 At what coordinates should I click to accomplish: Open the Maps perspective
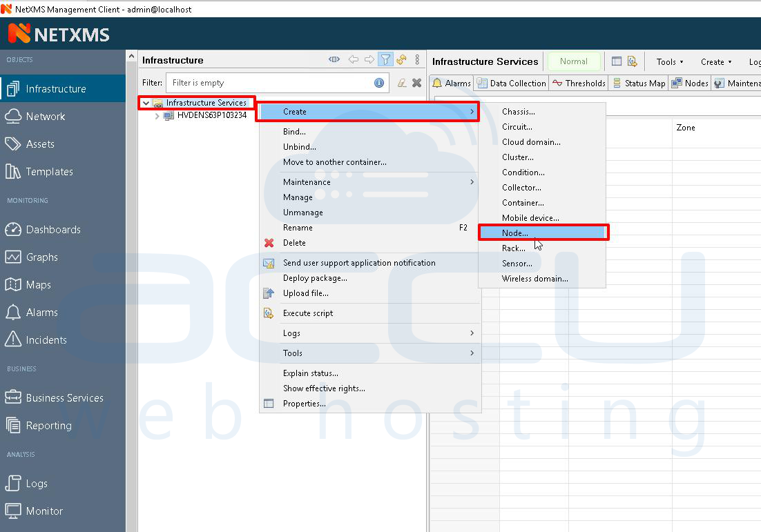(63, 285)
